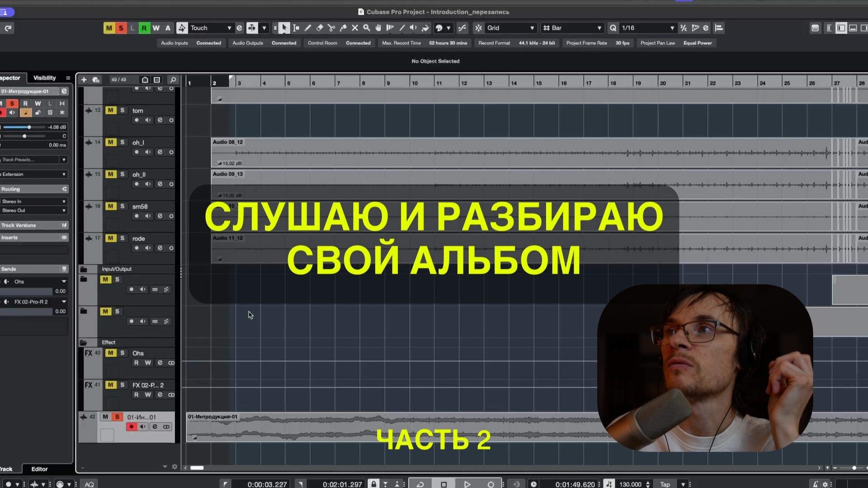Click the Color tool speech-bubble icon
This screenshot has width=868, height=488.
pos(439,28)
